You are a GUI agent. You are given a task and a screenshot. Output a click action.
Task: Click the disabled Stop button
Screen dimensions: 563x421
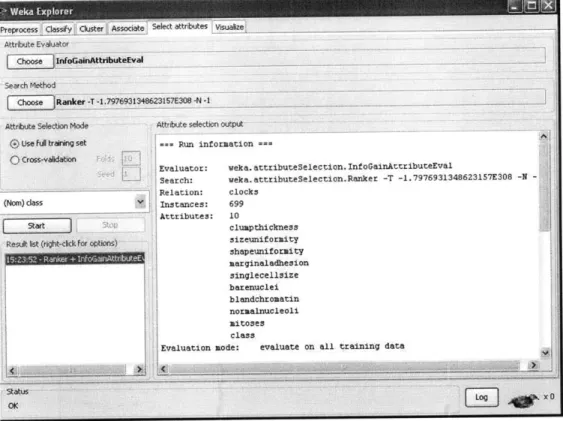(110, 225)
